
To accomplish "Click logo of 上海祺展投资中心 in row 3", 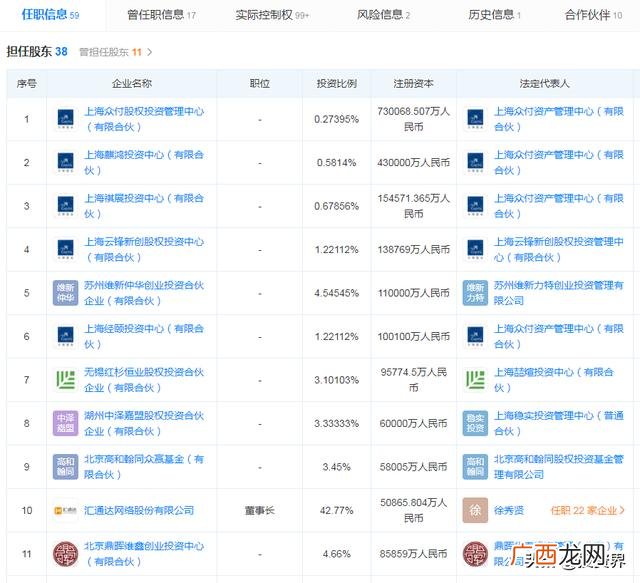I will 65,206.
